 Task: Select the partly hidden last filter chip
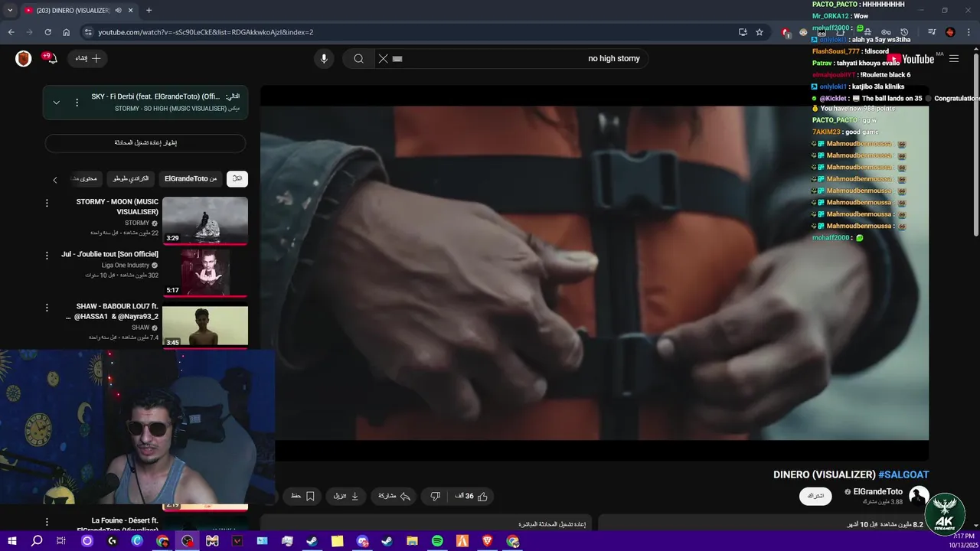click(x=86, y=178)
